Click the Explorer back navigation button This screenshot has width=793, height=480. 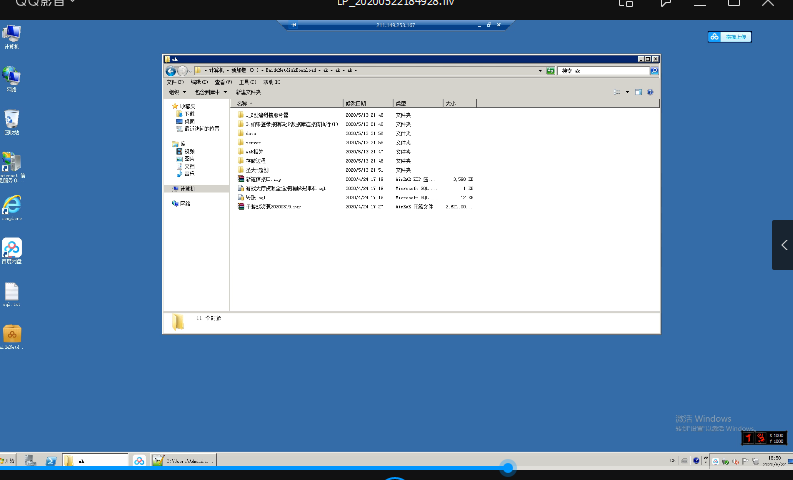pos(172,71)
